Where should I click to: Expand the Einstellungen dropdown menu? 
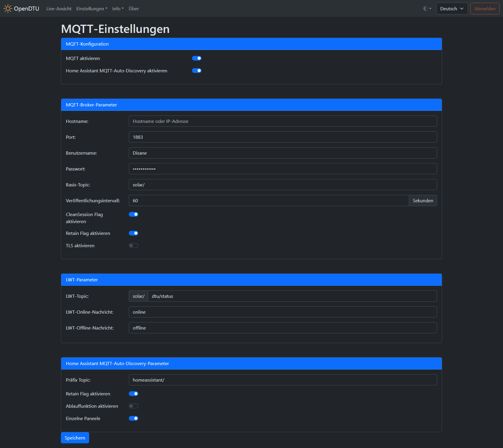tap(92, 9)
